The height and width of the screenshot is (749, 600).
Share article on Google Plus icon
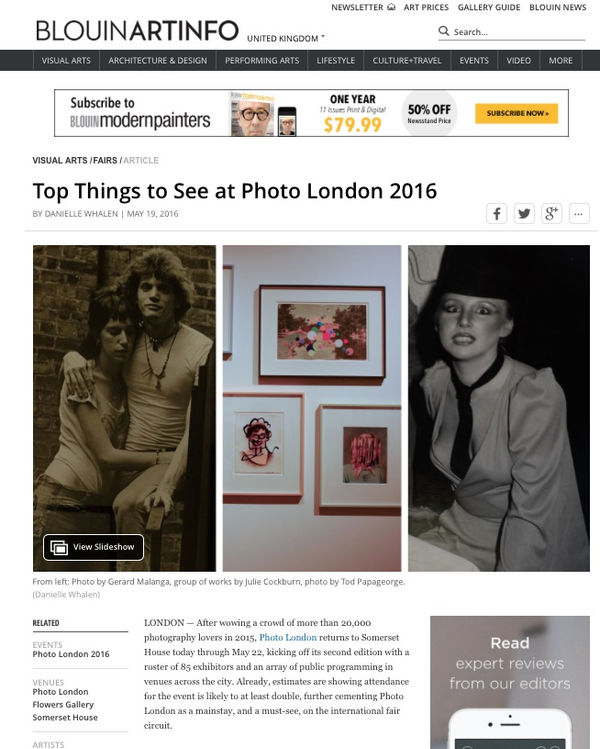[x=551, y=214]
